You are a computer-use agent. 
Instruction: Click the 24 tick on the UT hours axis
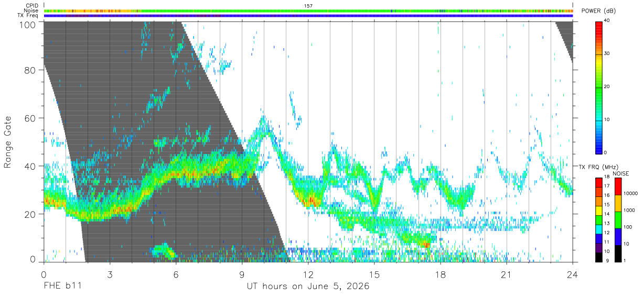pyautogui.click(x=573, y=274)
